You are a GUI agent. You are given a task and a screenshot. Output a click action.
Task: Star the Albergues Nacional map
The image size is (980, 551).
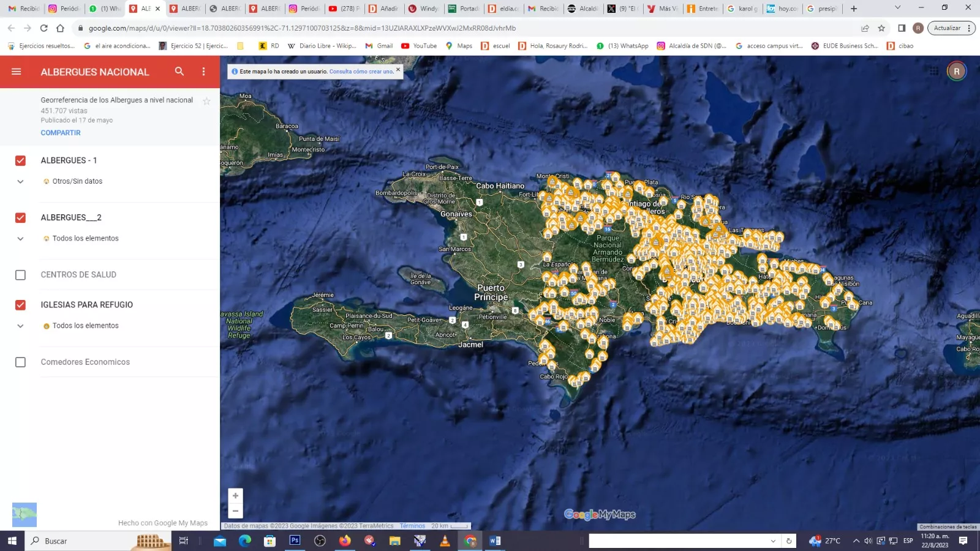pos(206,101)
